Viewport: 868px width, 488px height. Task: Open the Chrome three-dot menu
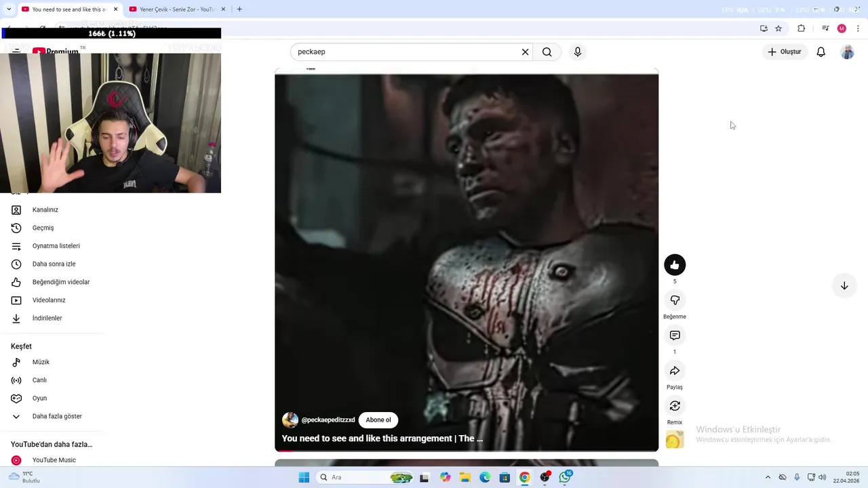coord(859,28)
